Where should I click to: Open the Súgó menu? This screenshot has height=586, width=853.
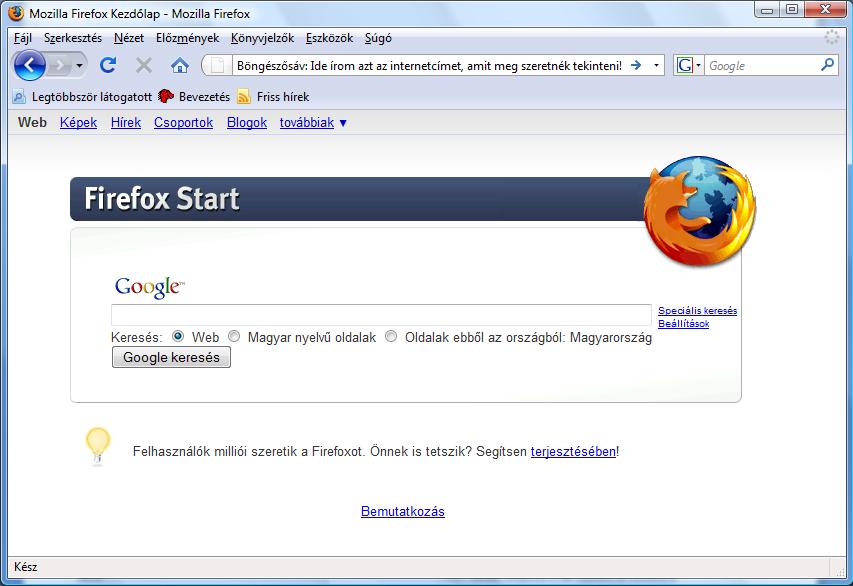(378, 38)
